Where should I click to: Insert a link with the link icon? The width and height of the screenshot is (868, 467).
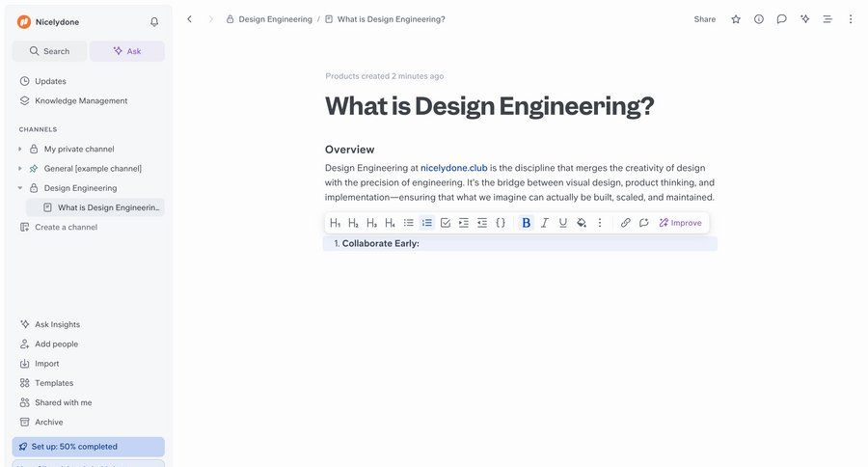pos(625,223)
